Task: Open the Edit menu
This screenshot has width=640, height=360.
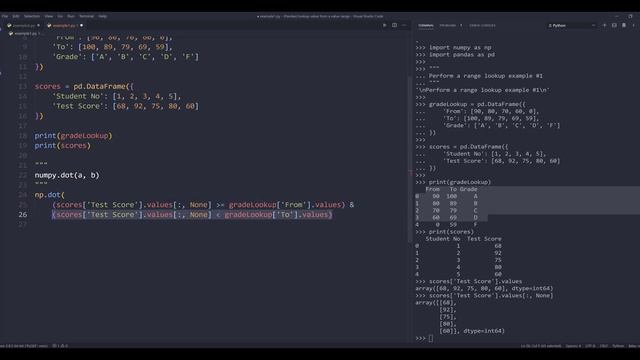Action: pyautogui.click(x=16, y=16)
